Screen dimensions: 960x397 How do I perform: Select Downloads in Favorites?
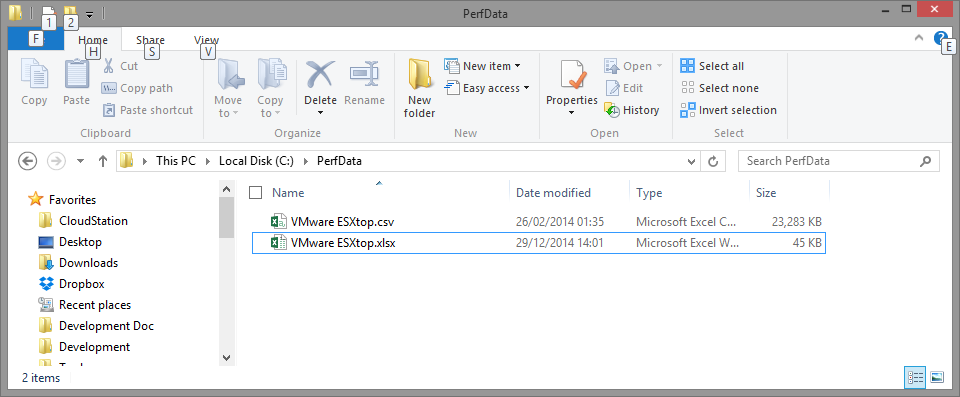pyautogui.click(x=77, y=262)
